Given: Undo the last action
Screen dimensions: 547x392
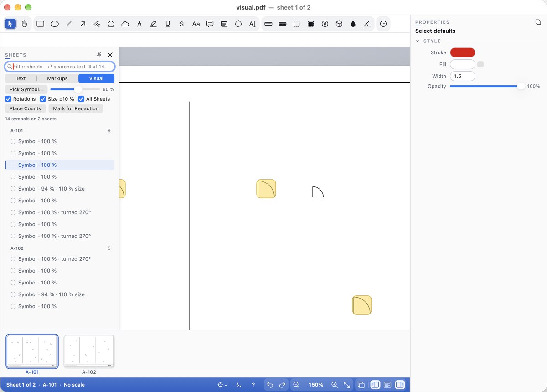Looking at the screenshot, I should tap(270, 385).
